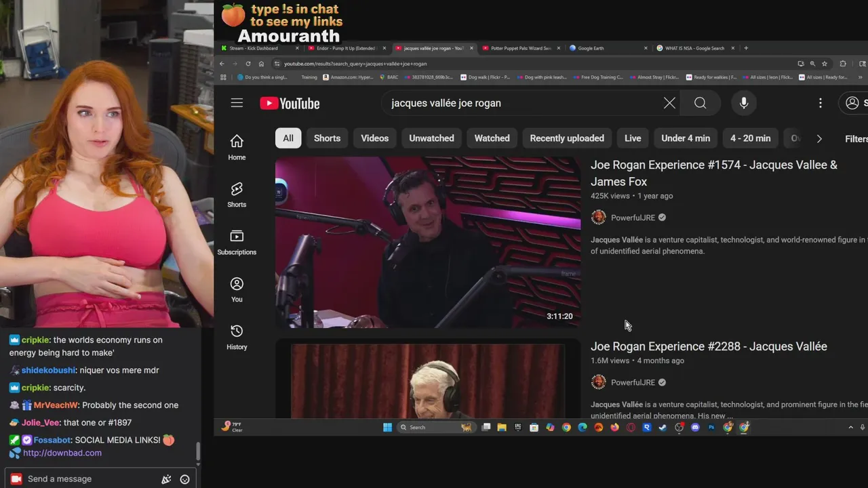Switch to WHAT IS NSA Google Search tab

pos(695,48)
